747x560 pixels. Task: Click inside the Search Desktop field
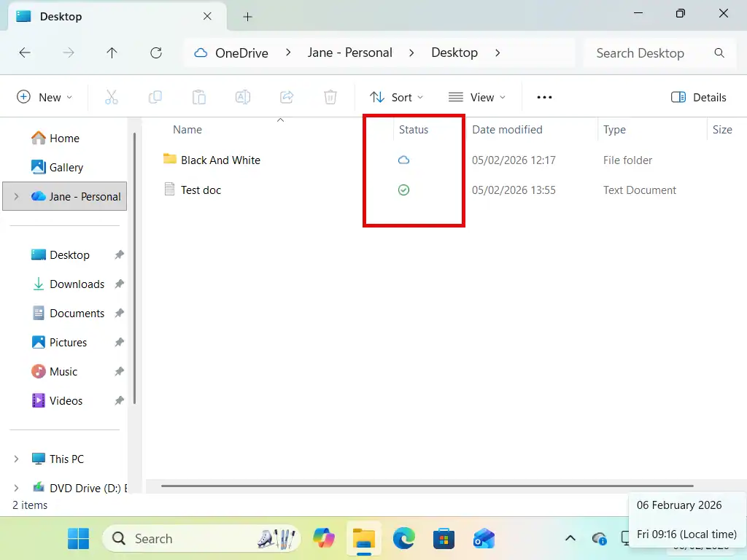(x=640, y=52)
